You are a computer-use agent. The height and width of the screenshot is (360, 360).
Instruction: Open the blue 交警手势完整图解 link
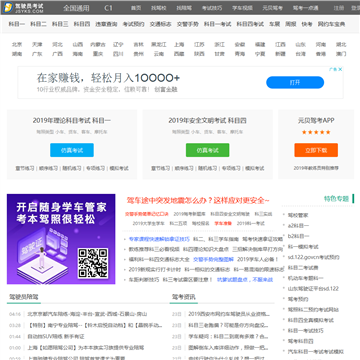pos(213,259)
